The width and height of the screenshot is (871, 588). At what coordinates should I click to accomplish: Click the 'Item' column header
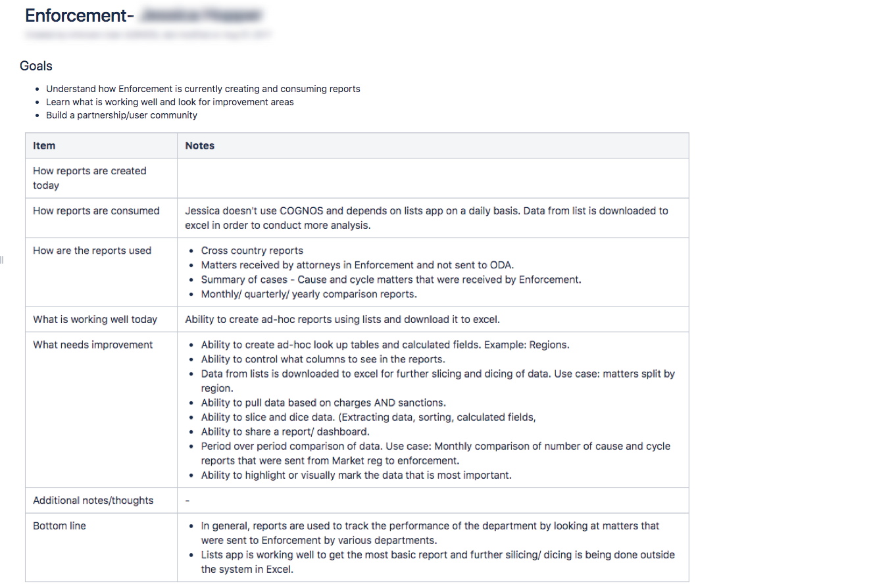click(x=44, y=145)
